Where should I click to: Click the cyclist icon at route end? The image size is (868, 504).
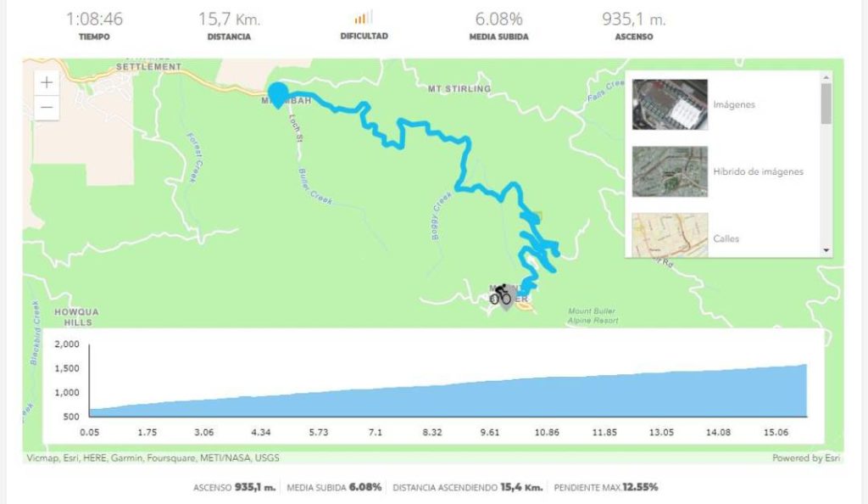tap(500, 294)
